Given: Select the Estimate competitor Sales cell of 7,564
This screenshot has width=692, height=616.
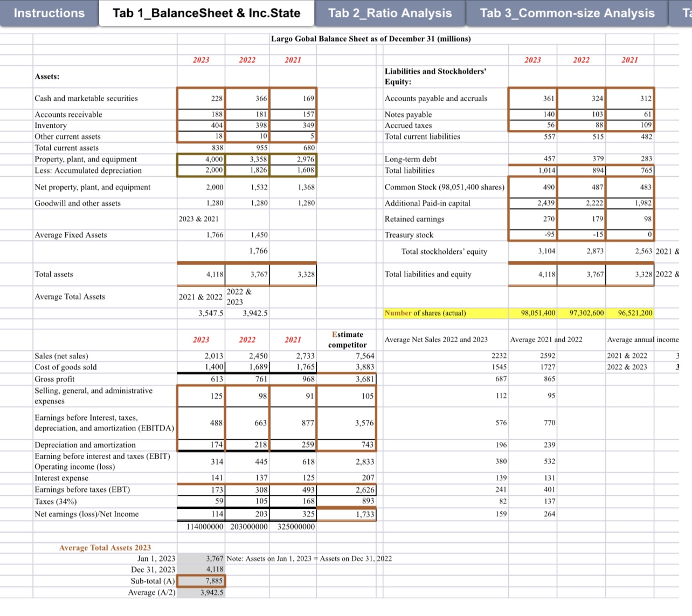Looking at the screenshot, I should (347, 356).
